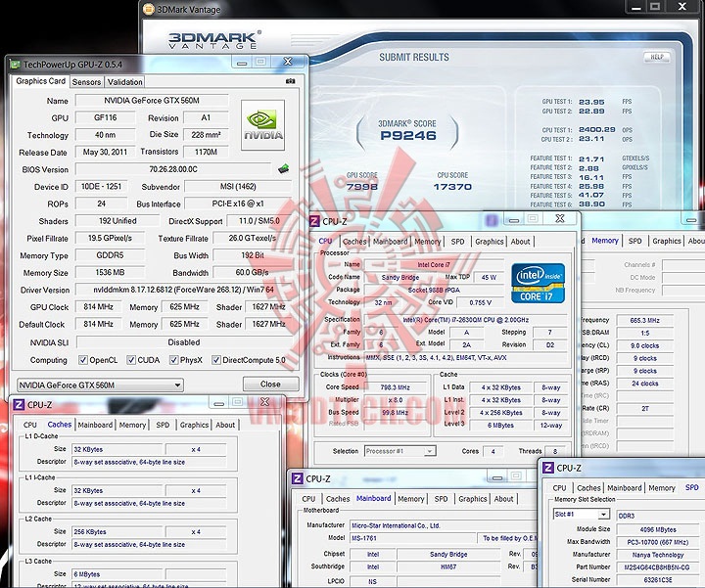705x588 pixels.
Task: Click the L3 cache 6 MBytes size field
Action: point(117,574)
